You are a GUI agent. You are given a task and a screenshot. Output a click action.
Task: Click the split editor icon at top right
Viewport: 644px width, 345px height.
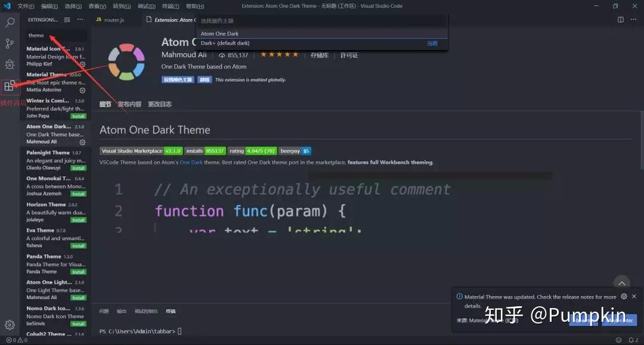pyautogui.click(x=621, y=19)
